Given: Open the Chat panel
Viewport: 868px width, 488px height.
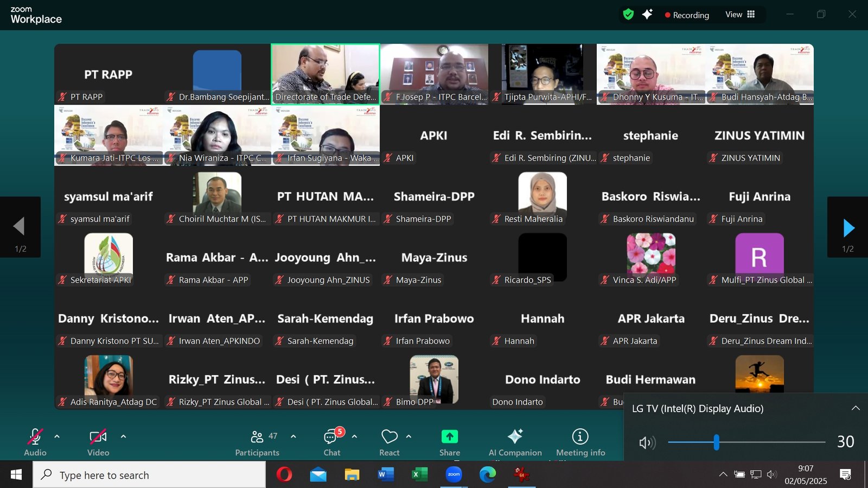Looking at the screenshot, I should pyautogui.click(x=332, y=442).
